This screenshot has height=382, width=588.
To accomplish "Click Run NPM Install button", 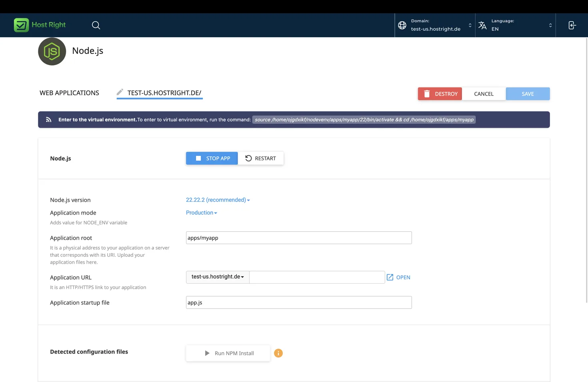I will click(228, 353).
